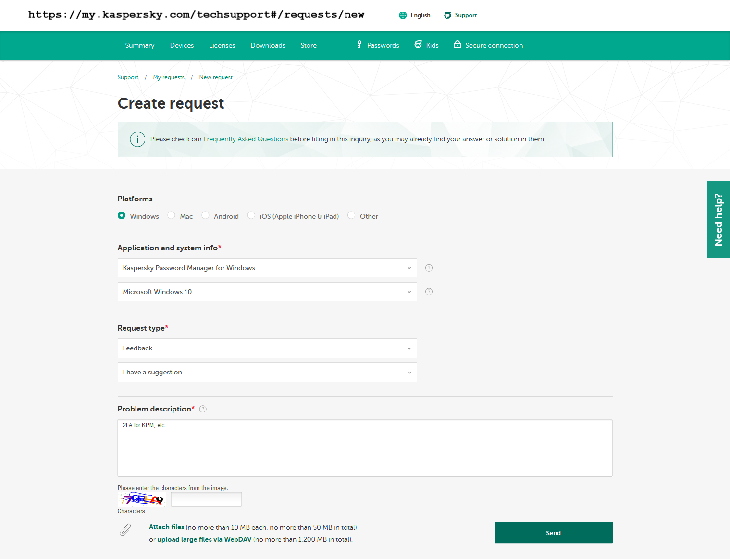Image resolution: width=730 pixels, height=560 pixels.
Task: Open the Kids menu item
Action: (433, 45)
